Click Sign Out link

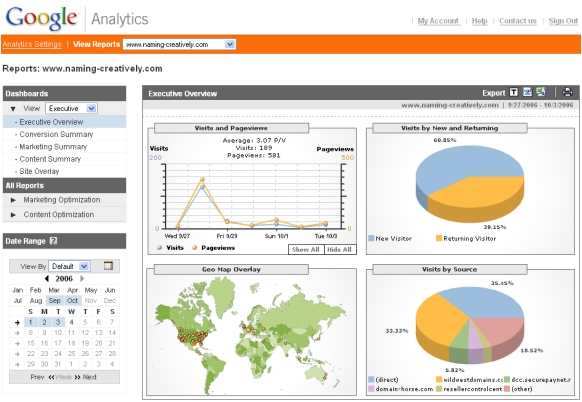click(x=563, y=21)
